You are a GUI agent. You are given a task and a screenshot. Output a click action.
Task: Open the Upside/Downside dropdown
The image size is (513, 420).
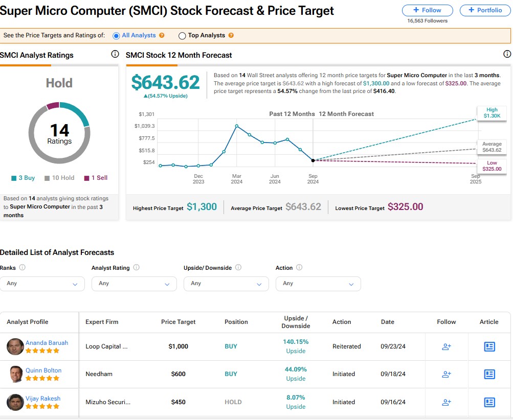pos(226,284)
